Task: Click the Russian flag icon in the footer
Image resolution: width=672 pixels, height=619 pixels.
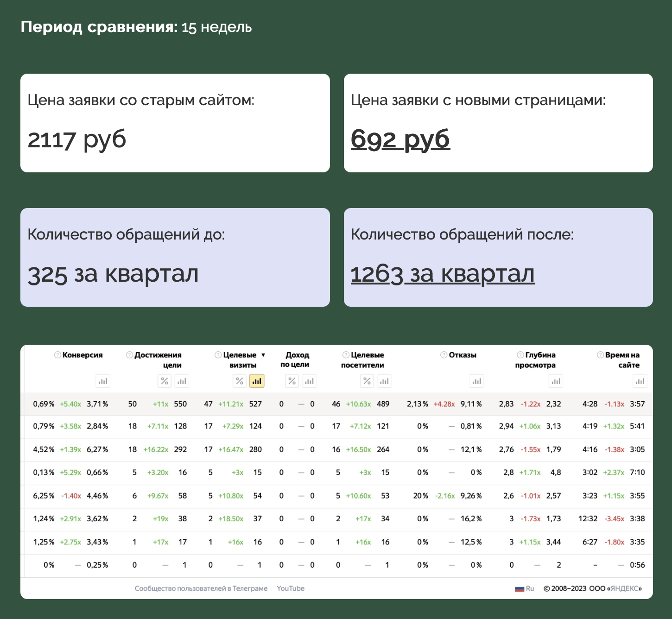Action: pyautogui.click(x=520, y=589)
